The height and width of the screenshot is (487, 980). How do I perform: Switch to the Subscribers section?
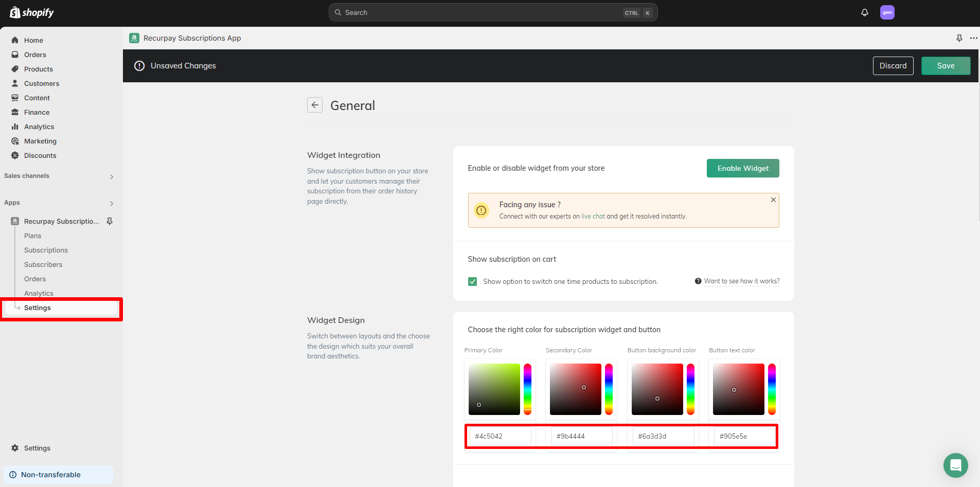43,264
